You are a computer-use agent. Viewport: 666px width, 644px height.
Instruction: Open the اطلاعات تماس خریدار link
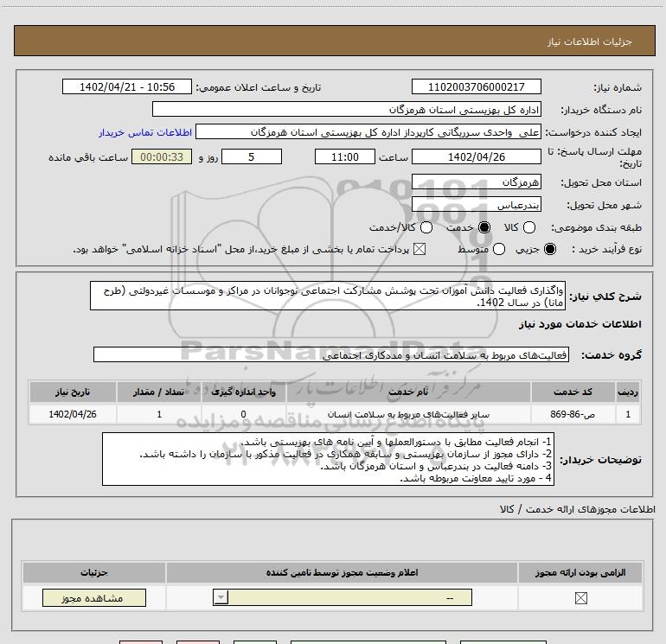tap(145, 132)
